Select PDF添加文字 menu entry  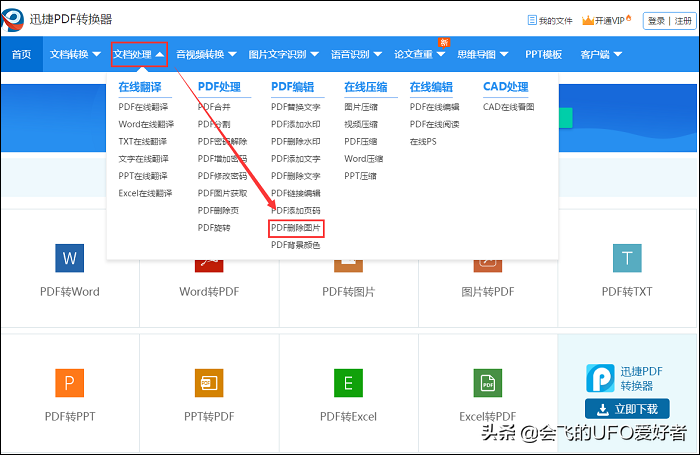click(x=296, y=159)
